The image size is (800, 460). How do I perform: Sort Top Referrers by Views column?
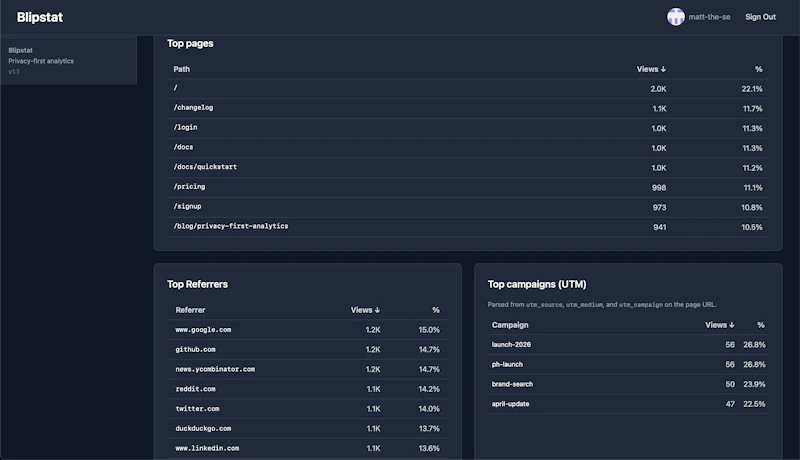[365, 310]
